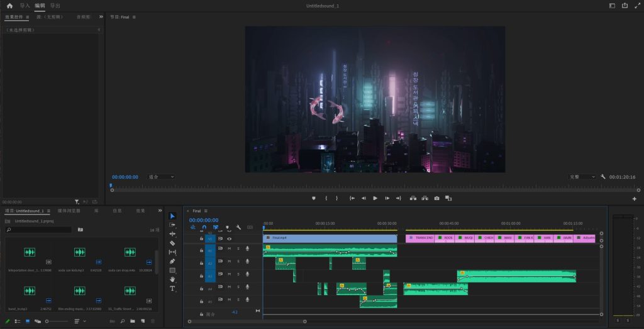Click the Extract button in the Program monitor

[425, 198]
